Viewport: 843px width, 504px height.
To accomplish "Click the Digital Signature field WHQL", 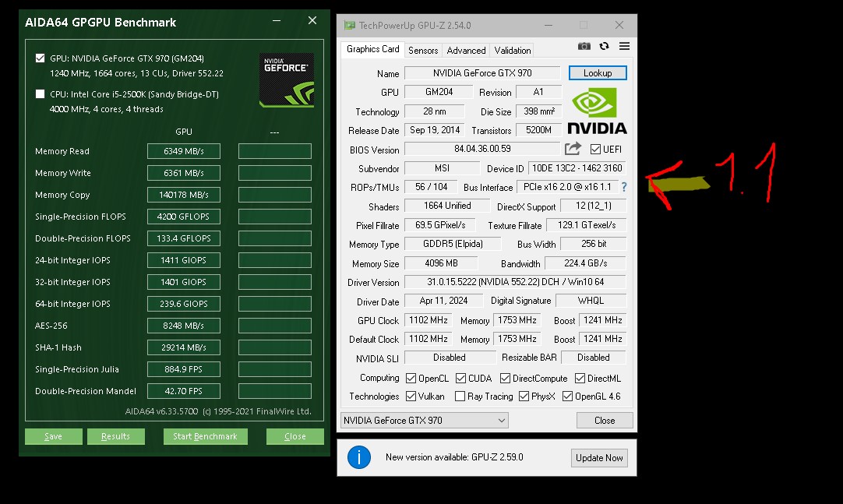I will pyautogui.click(x=591, y=301).
